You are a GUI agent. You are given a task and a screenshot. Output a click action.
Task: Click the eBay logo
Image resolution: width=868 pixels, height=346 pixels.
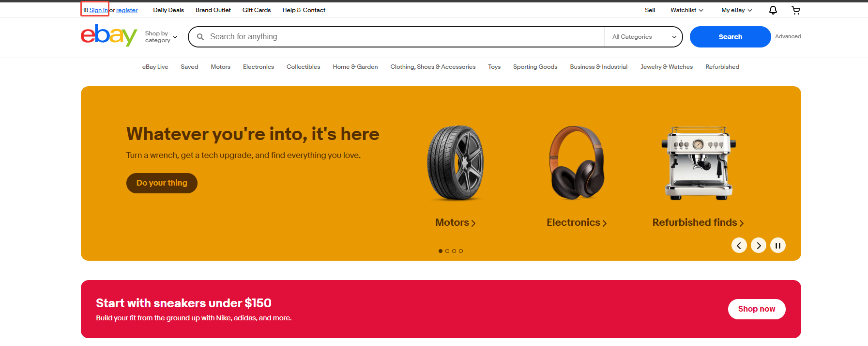coord(109,35)
